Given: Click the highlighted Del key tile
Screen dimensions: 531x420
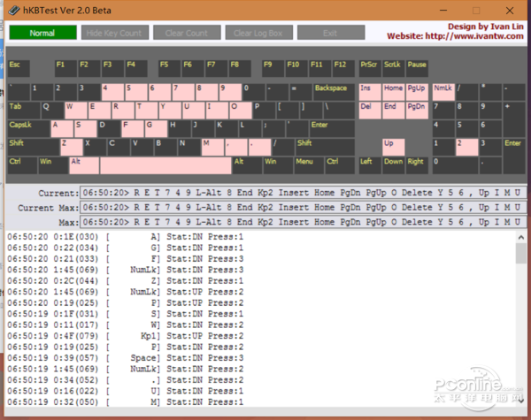Looking at the screenshot, I should pyautogui.click(x=370, y=111).
